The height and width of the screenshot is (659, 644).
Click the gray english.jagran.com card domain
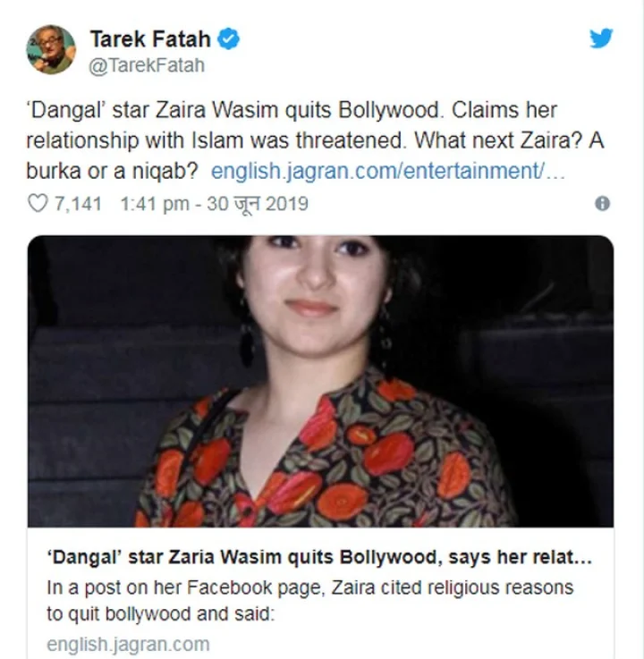[128, 645]
